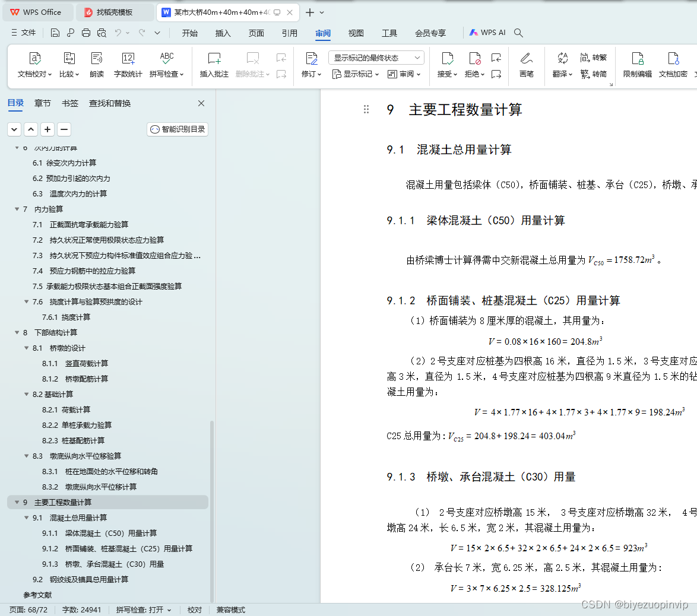The width and height of the screenshot is (697, 616).
Task: Collapse section 7.6 挠度计算与验算预拱度的设计
Action: (x=26, y=302)
